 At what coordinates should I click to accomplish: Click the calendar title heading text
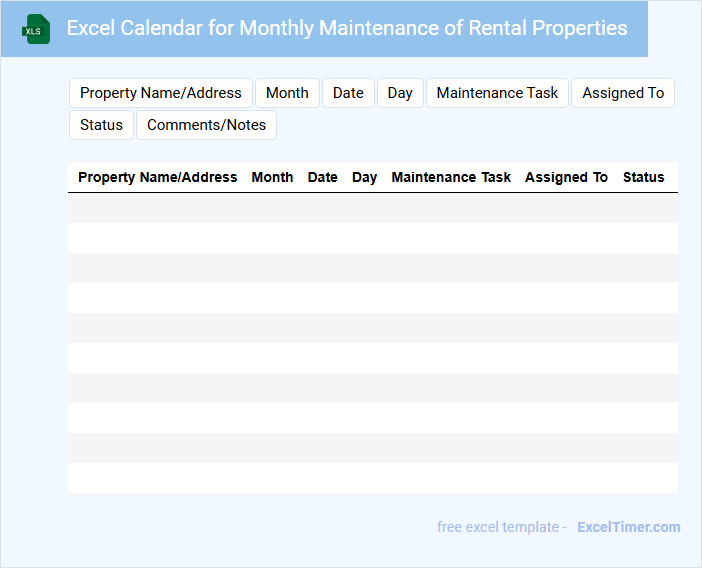click(x=347, y=28)
